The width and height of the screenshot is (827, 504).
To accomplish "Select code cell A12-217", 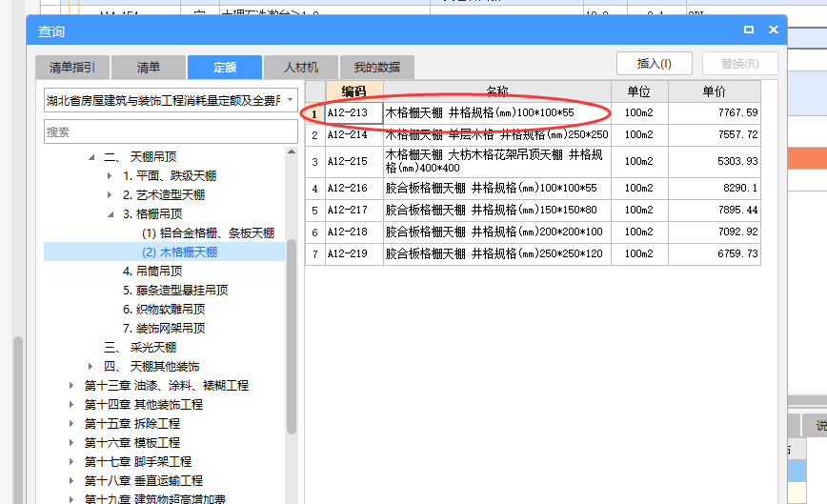I will [x=353, y=210].
